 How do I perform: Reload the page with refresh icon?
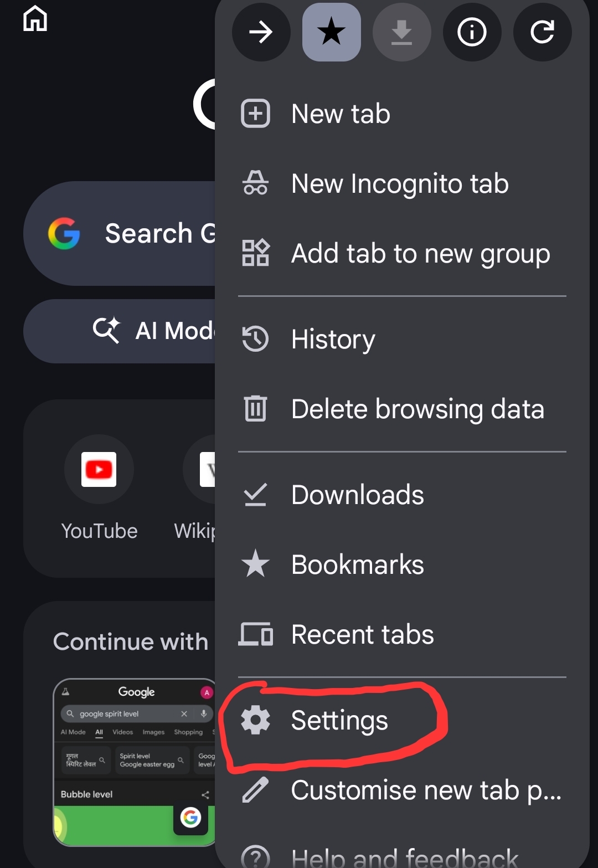click(x=542, y=32)
